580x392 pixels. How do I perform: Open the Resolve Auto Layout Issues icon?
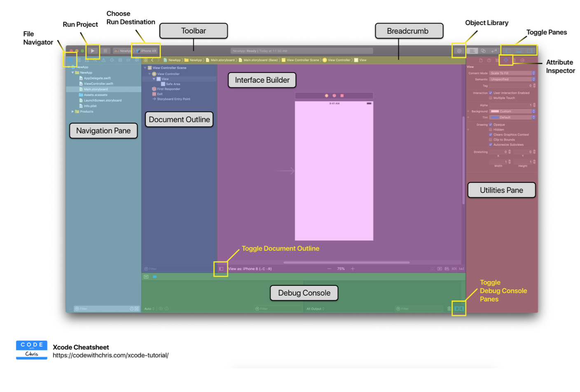[x=461, y=268]
